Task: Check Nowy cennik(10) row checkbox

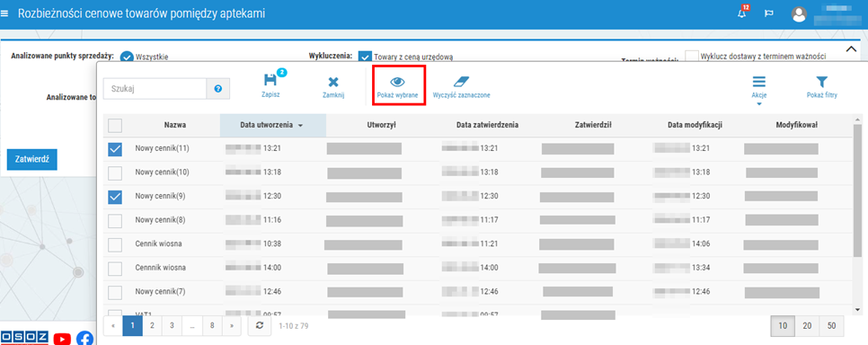Action: tap(115, 172)
